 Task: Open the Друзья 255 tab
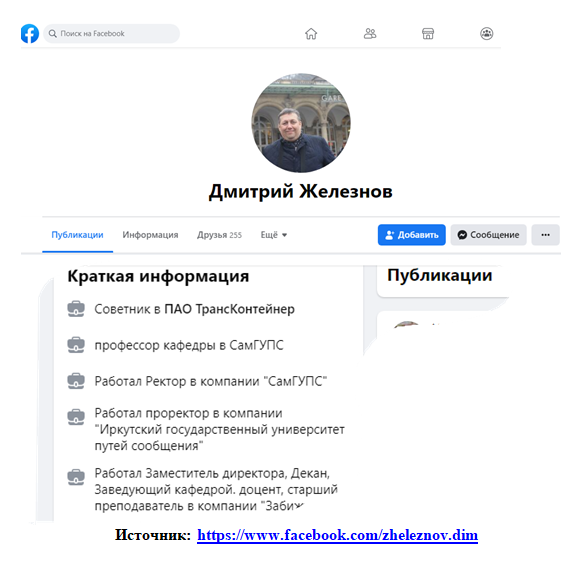pos(219,235)
